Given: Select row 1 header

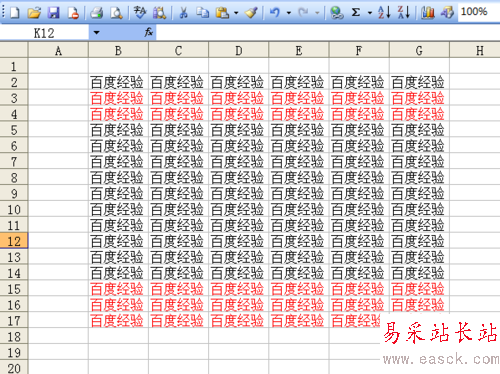Looking at the screenshot, I should [x=14, y=66].
